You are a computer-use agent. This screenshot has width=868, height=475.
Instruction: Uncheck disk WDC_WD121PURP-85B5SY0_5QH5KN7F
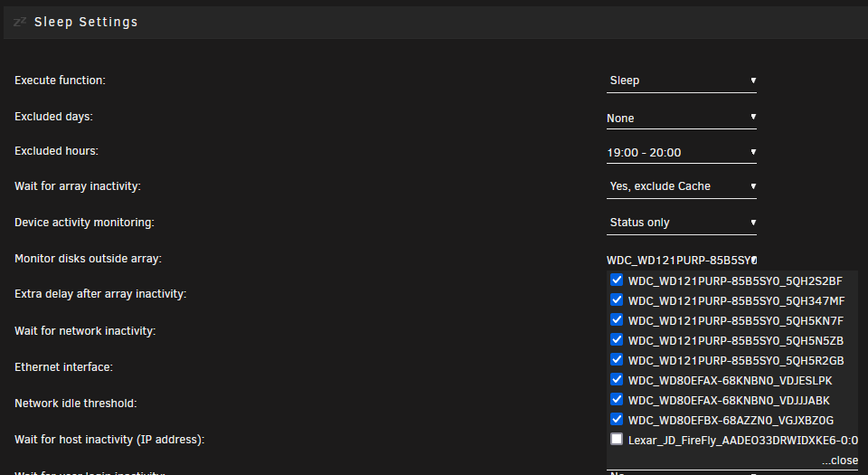pyautogui.click(x=616, y=319)
